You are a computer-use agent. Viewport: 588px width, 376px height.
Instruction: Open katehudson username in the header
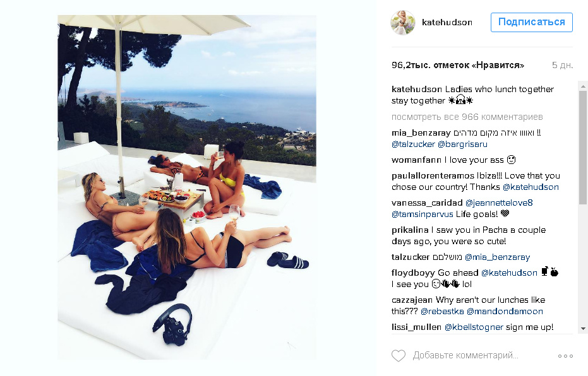[x=447, y=23]
